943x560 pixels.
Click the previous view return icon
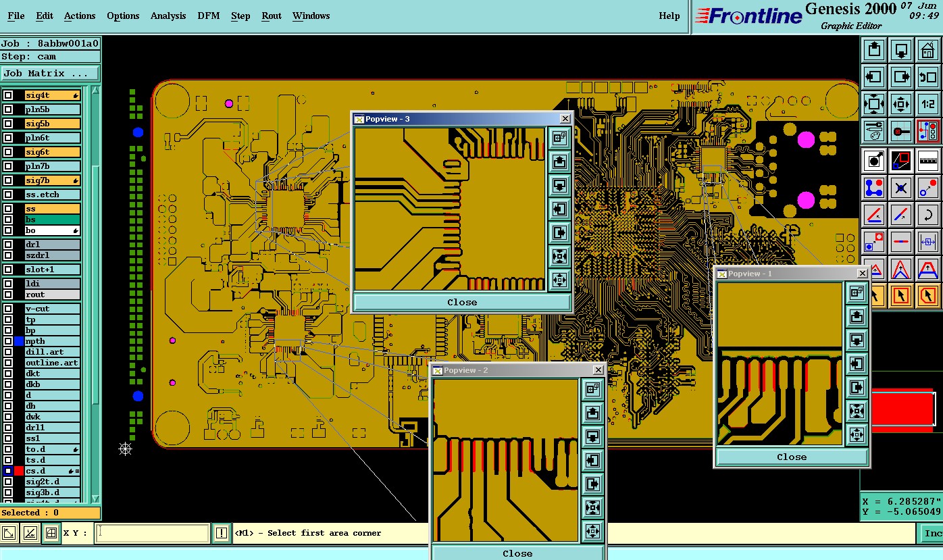pyautogui.click(x=928, y=77)
